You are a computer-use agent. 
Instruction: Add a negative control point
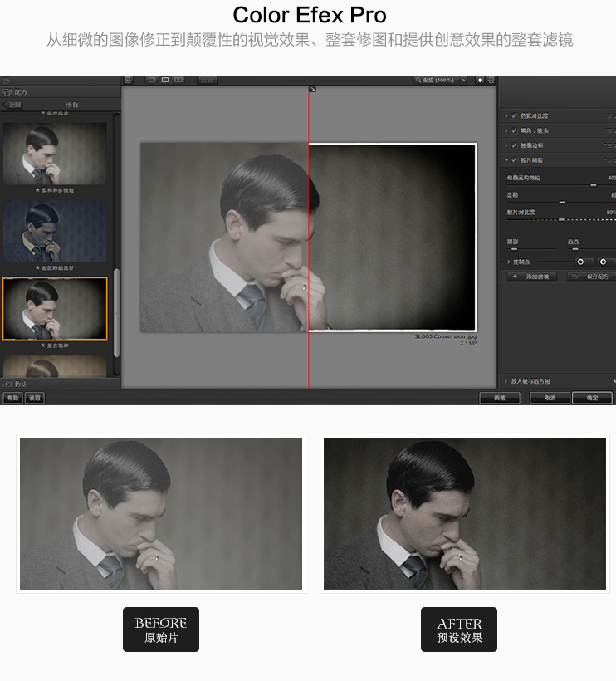point(607,262)
